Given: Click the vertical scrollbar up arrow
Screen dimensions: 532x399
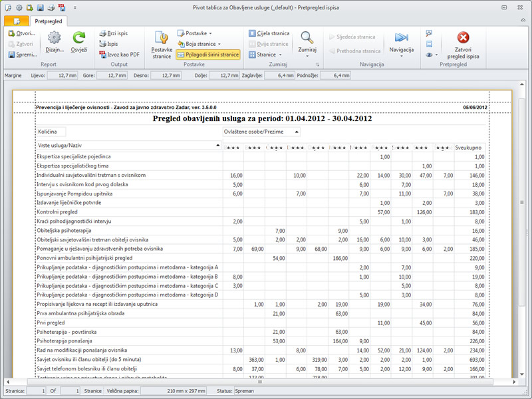Looking at the screenshot, I should click(522, 84).
